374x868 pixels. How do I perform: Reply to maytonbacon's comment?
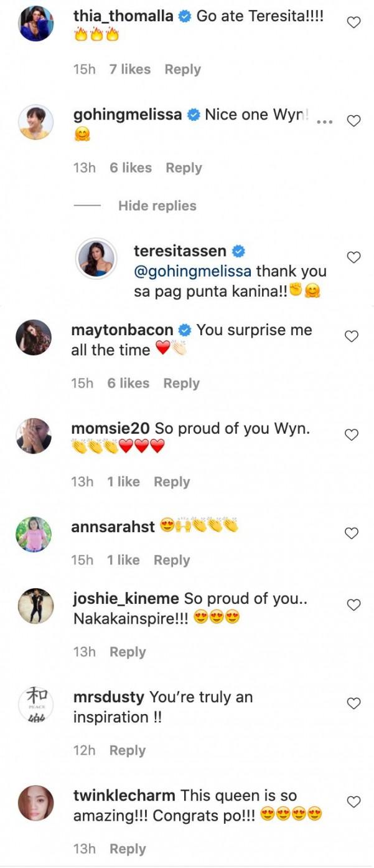(181, 383)
